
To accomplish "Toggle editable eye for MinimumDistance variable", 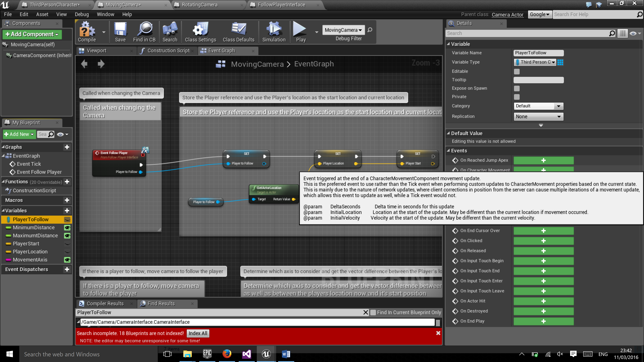I will click(67, 228).
